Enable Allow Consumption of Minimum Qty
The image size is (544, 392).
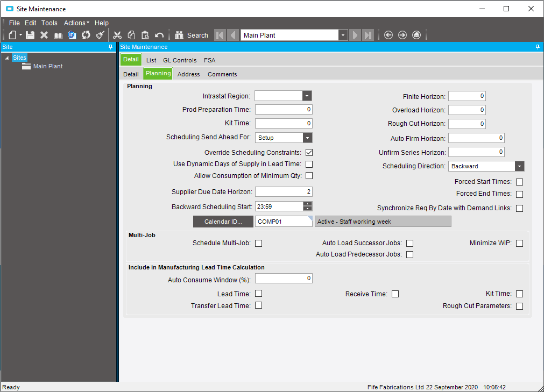point(309,176)
